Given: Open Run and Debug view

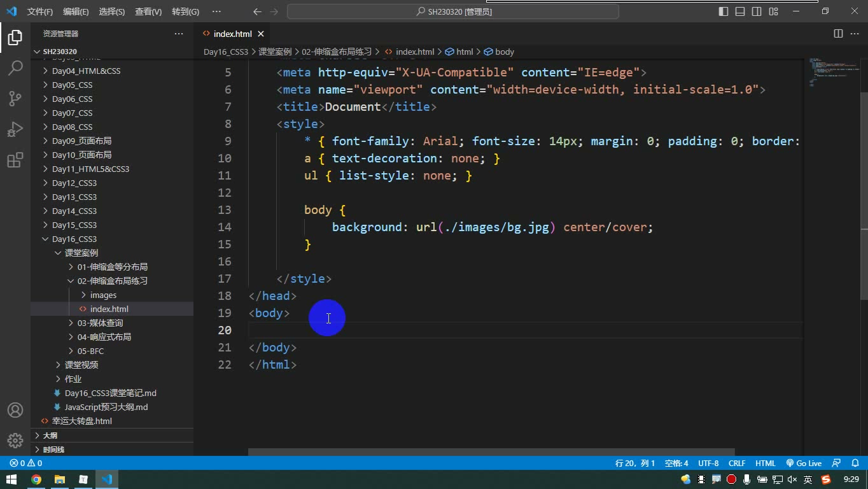Looking at the screenshot, I should click(15, 129).
